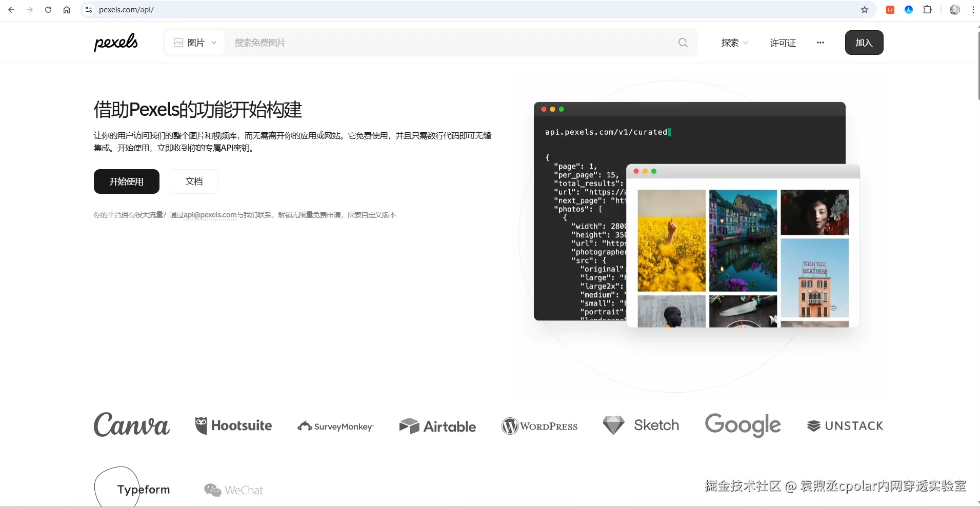Click the Canva partner logo
Viewport: 980px width, 507px height.
click(131, 425)
